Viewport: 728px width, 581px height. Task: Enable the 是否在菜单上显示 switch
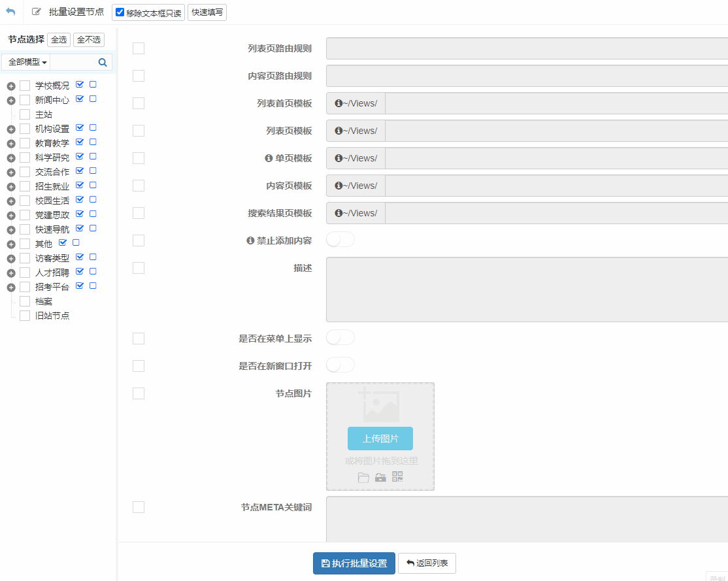pos(340,338)
